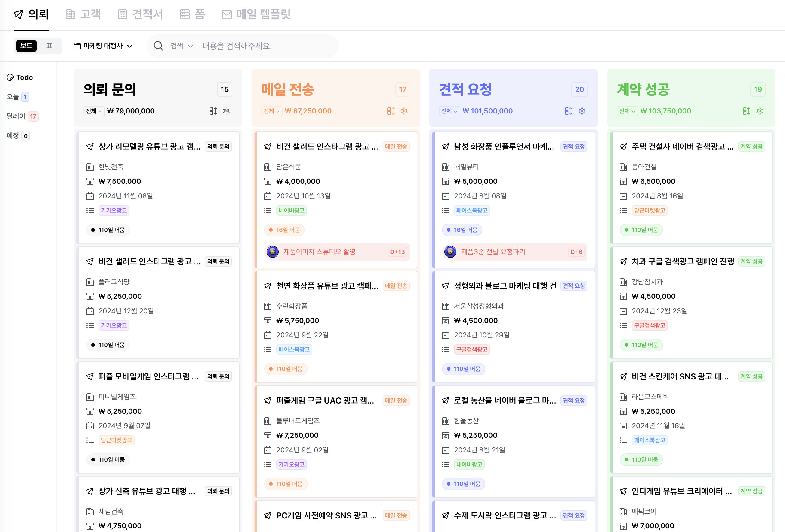The image size is (785, 532).
Task: Open 전체 dropdown in 메일 전송 column
Action: point(271,111)
